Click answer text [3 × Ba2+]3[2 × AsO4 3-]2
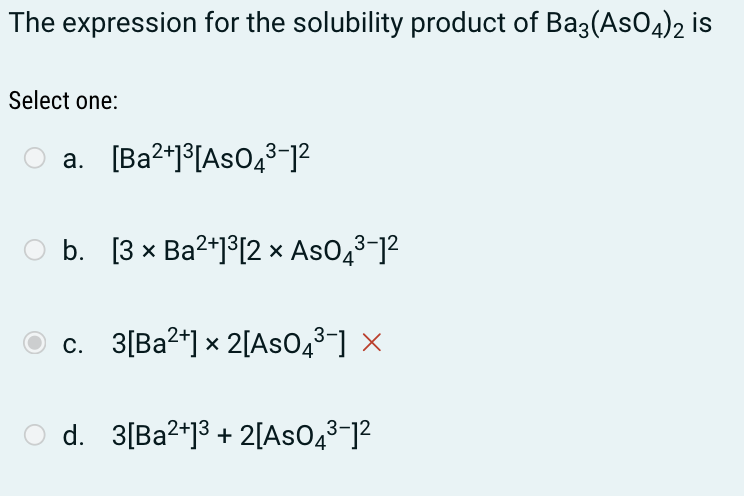This screenshot has width=744, height=496. coord(255,250)
